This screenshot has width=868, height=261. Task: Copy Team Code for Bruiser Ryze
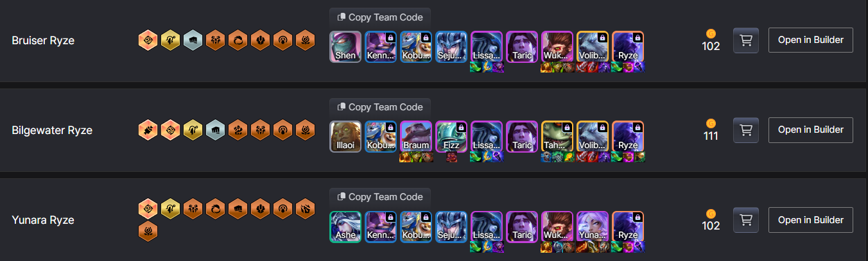380,17
